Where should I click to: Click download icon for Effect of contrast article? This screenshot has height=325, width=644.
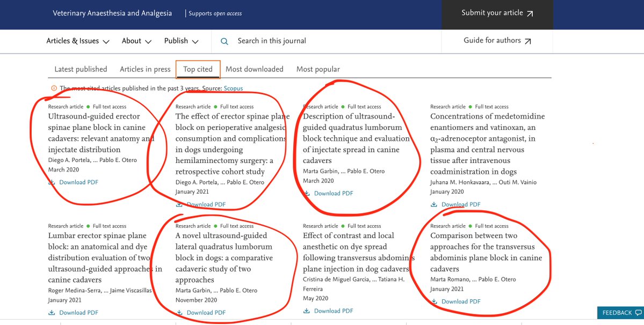306,311
